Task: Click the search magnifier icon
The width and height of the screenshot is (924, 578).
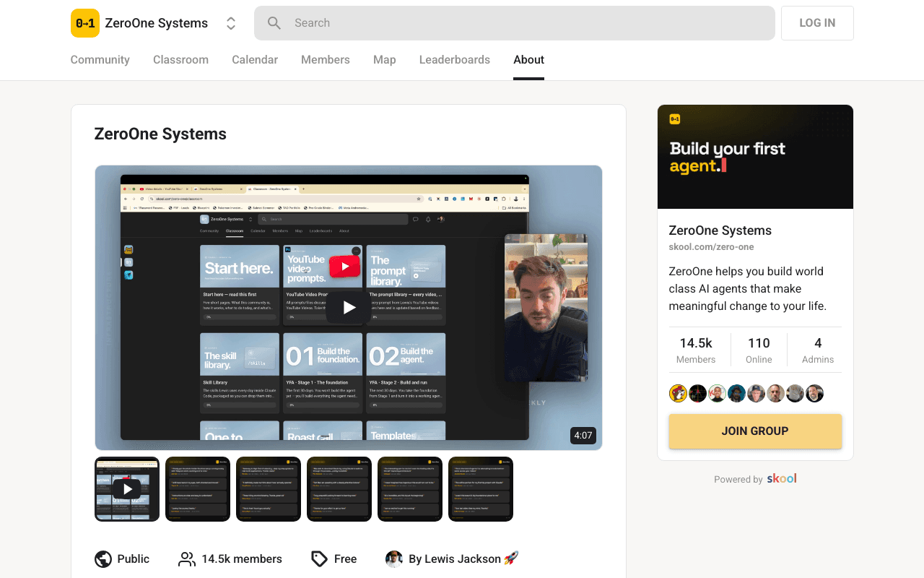Action: tap(274, 23)
